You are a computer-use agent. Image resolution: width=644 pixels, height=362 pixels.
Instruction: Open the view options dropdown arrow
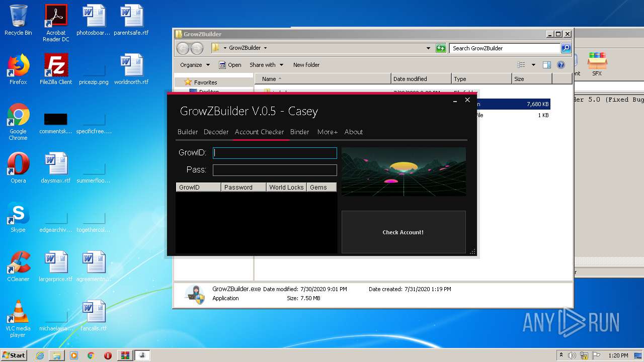click(x=533, y=65)
